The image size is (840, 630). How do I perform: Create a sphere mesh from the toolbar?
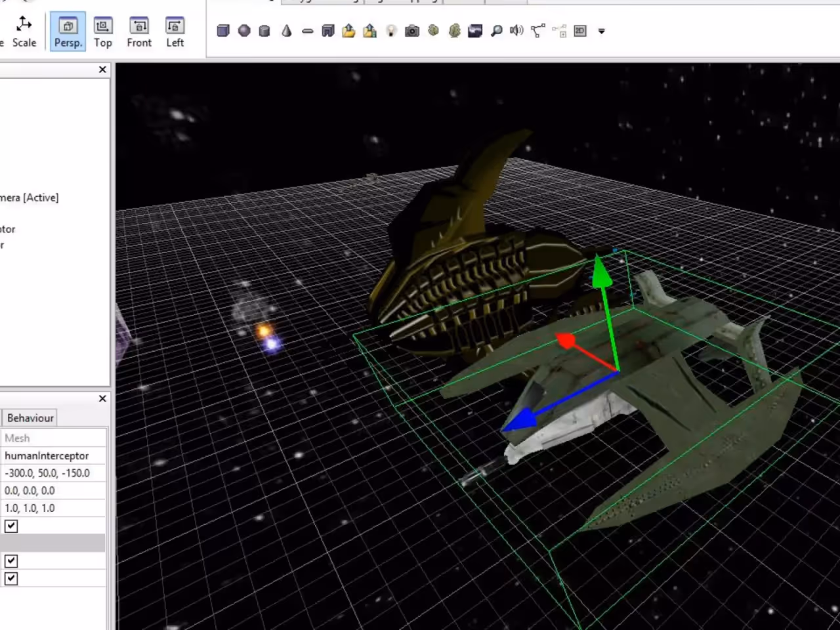click(244, 30)
